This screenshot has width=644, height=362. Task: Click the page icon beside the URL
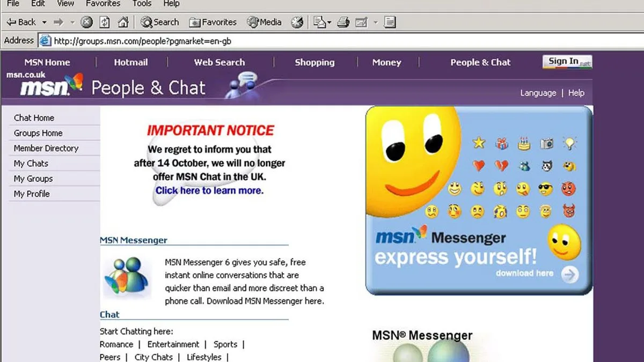[46, 41]
